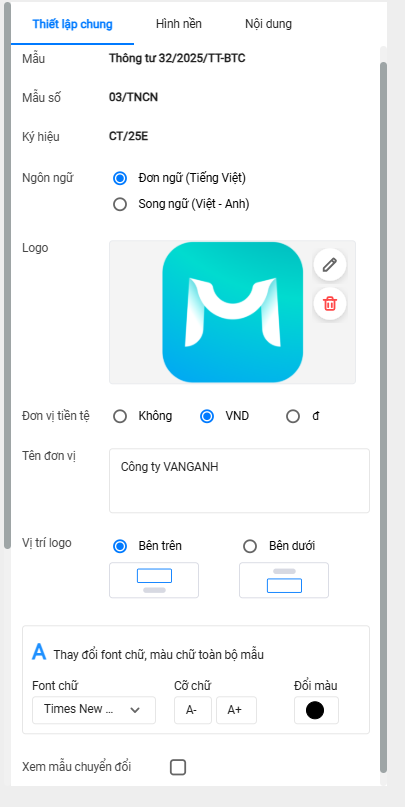Set logo position to Bên dưới
The width and height of the screenshot is (405, 807).
coord(250,546)
